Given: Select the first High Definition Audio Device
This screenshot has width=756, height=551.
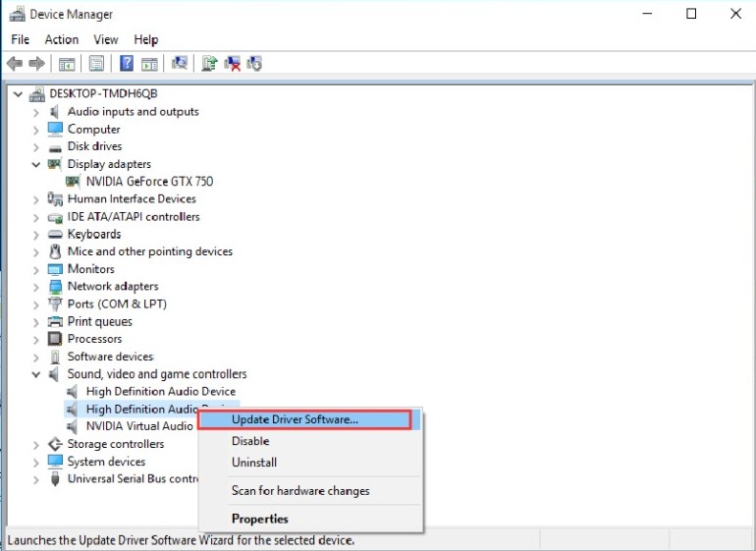Looking at the screenshot, I should click(160, 392).
